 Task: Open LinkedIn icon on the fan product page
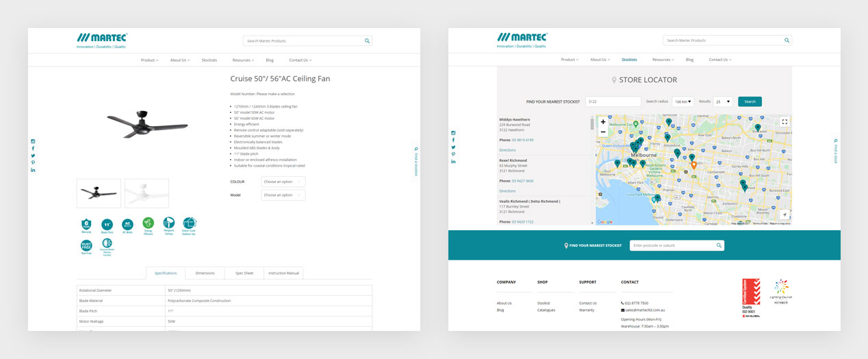click(x=33, y=170)
